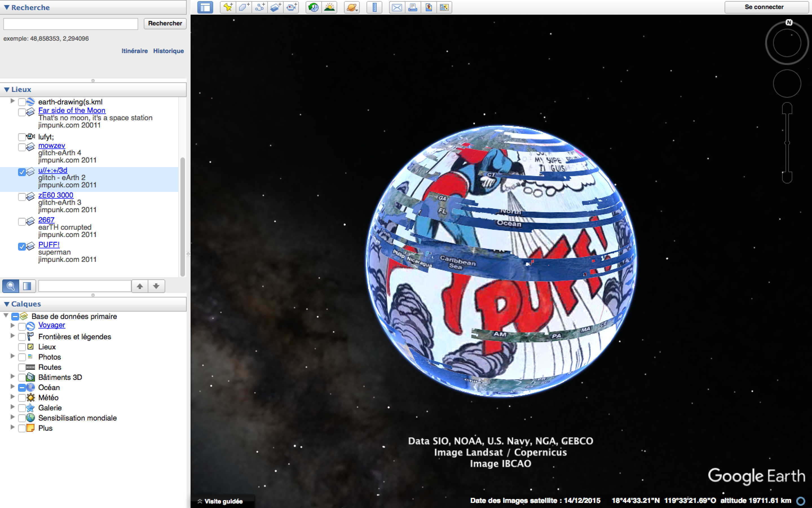Open the Far side of the Moon link
Image resolution: width=812 pixels, height=508 pixels.
click(72, 110)
